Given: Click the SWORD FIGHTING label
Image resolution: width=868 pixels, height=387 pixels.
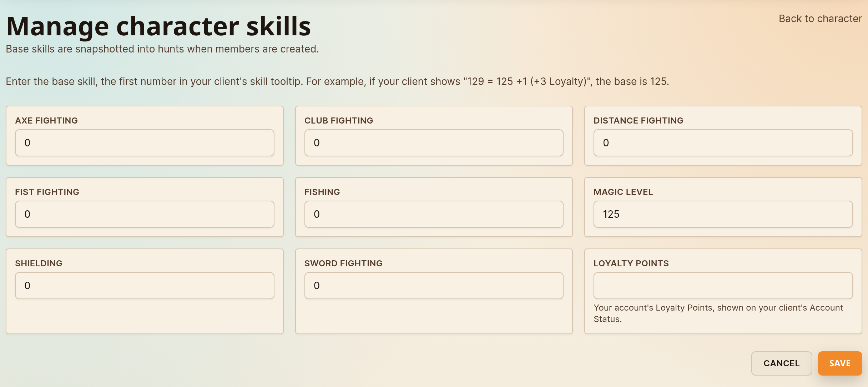Looking at the screenshot, I should pos(343,263).
